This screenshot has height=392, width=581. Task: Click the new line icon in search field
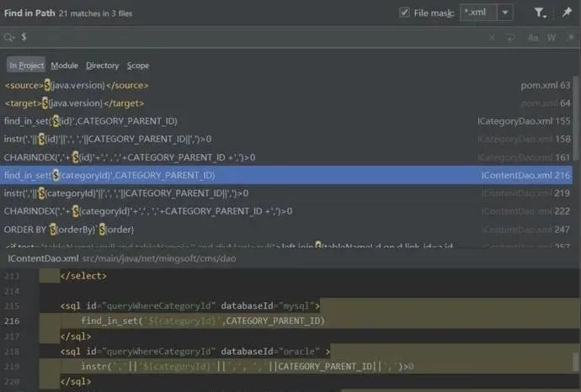tap(510, 37)
